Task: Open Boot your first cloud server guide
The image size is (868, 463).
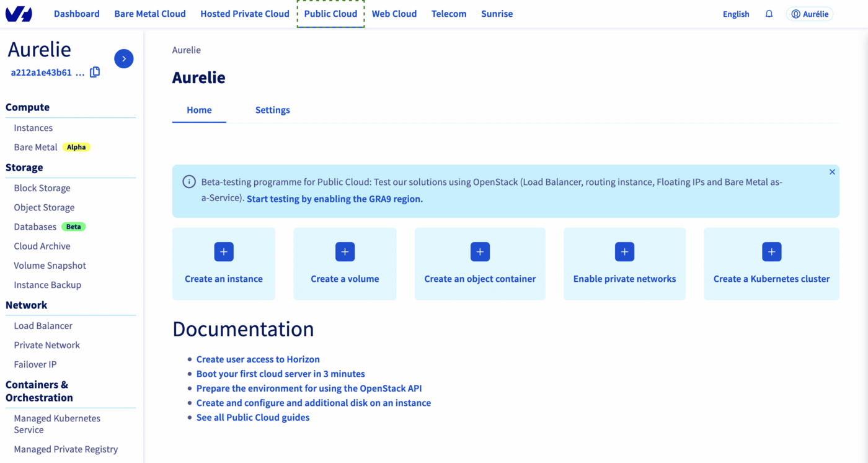Action: (280, 374)
